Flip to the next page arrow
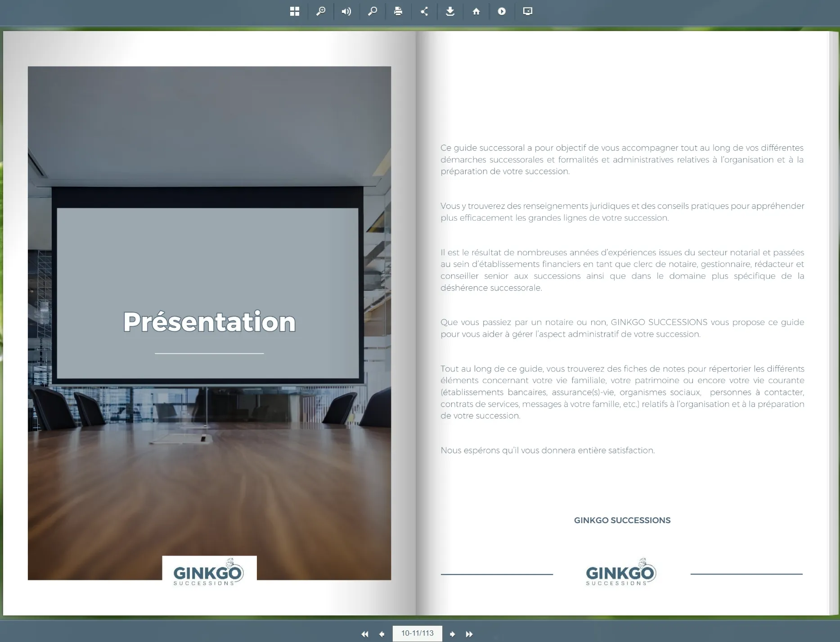 click(x=453, y=634)
